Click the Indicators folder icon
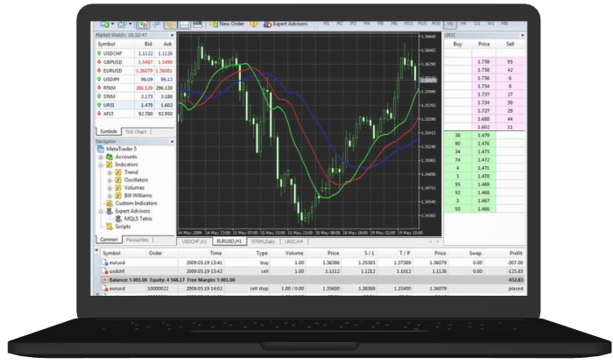Viewport: 613px width, 364px height. click(109, 164)
